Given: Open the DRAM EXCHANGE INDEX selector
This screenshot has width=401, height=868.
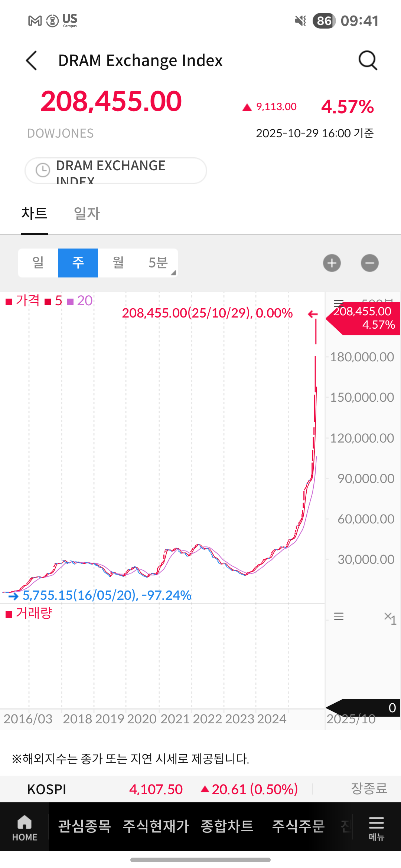Looking at the screenshot, I should (x=116, y=171).
